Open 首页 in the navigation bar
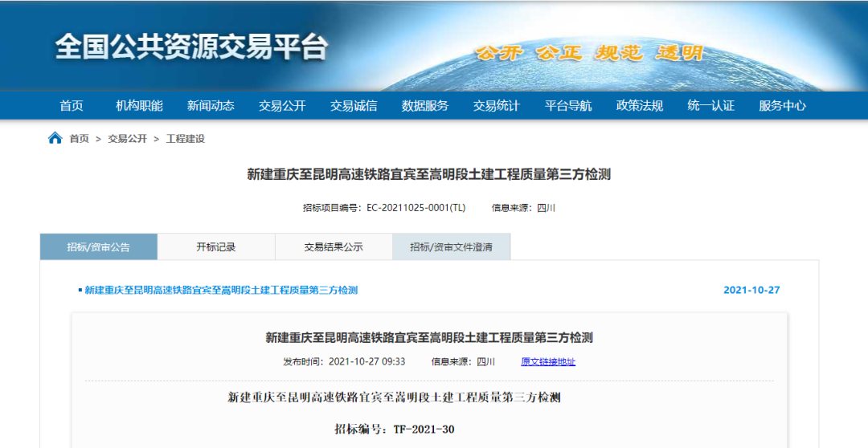The image size is (868, 448). coord(72,106)
